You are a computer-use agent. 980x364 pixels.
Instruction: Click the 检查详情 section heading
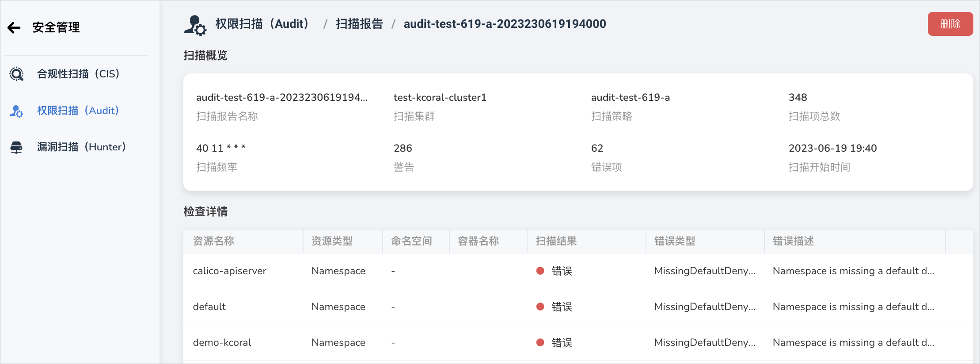click(x=205, y=211)
